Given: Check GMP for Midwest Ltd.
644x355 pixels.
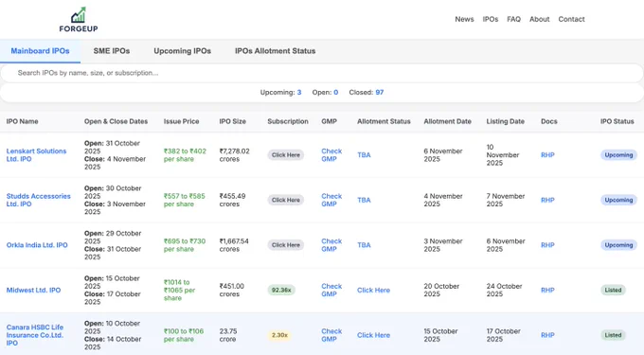Looking at the screenshot, I should [331, 291].
